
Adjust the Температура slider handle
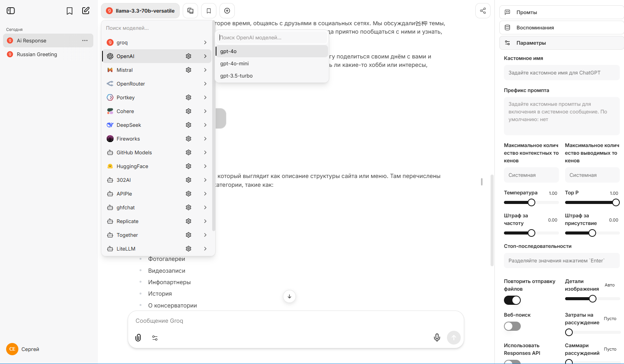[x=531, y=202]
